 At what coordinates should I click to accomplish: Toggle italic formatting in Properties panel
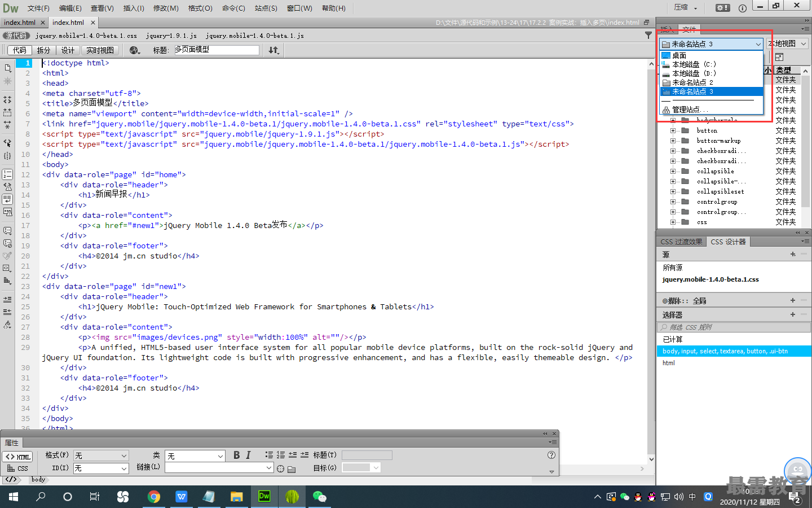[x=248, y=455]
